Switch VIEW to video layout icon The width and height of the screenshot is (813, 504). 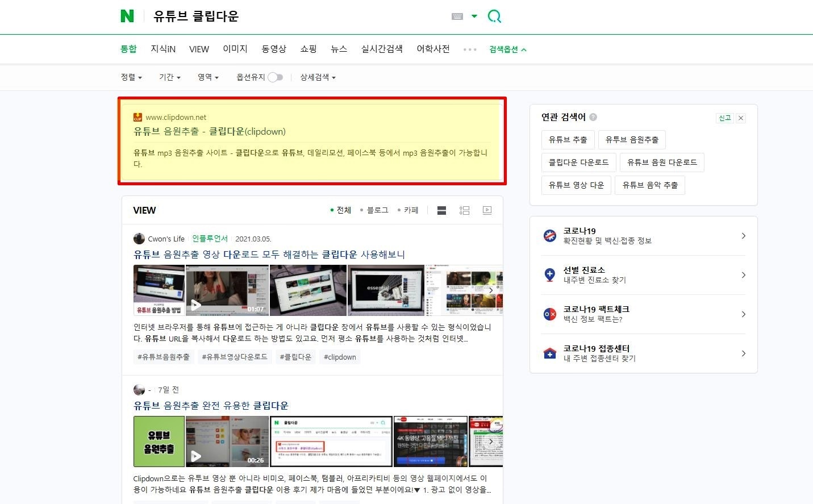487,210
